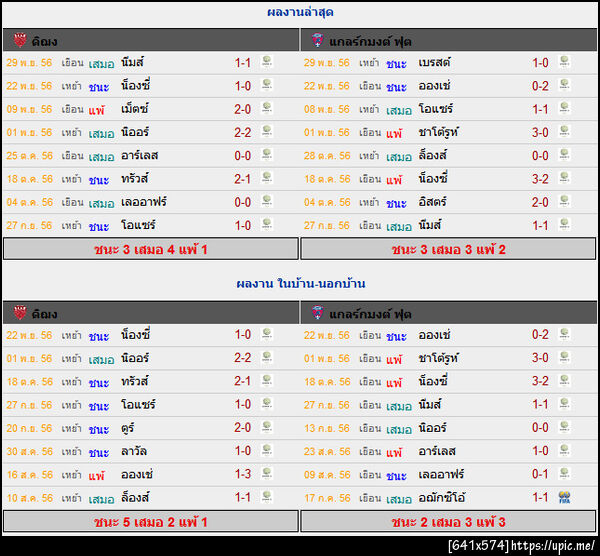The height and width of the screenshot is (556, 600).
Task: Open match icon in 23 ส.ค. อาร์เลส 1-0 row
Action: point(564,451)
